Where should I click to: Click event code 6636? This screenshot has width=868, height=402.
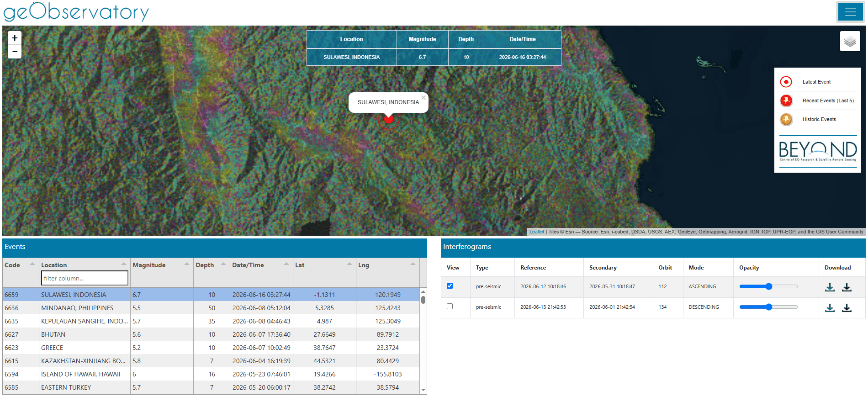pyautogui.click(x=11, y=308)
